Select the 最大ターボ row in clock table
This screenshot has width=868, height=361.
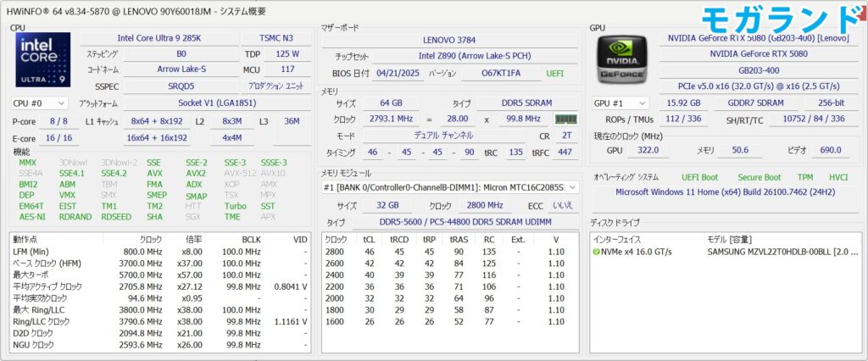(34, 275)
